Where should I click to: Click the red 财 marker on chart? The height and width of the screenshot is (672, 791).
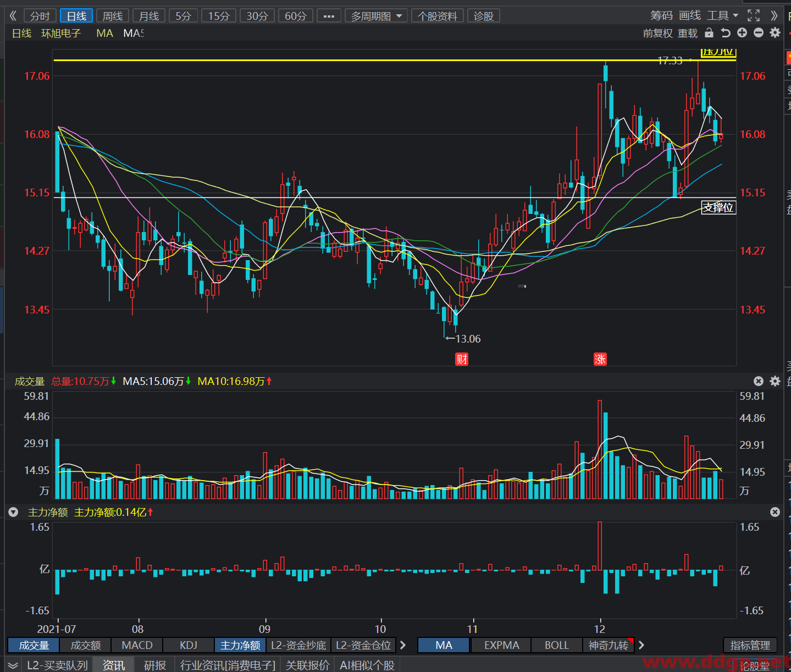462,359
